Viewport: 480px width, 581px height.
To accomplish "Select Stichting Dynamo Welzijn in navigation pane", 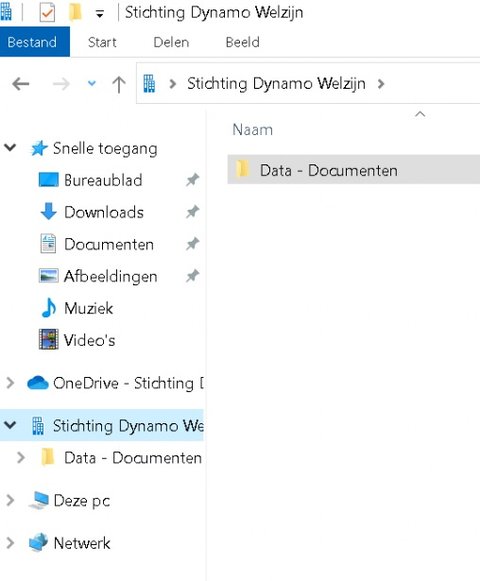I will point(128,425).
